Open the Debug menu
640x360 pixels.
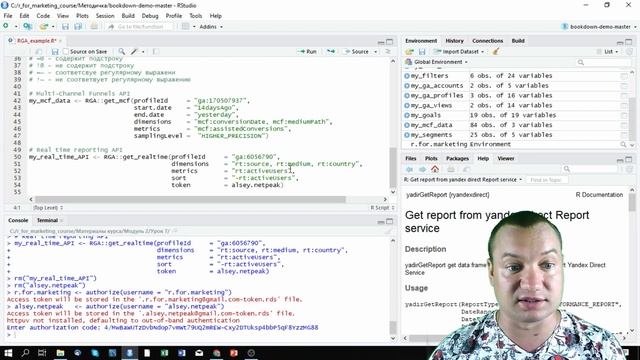pos(150,16)
